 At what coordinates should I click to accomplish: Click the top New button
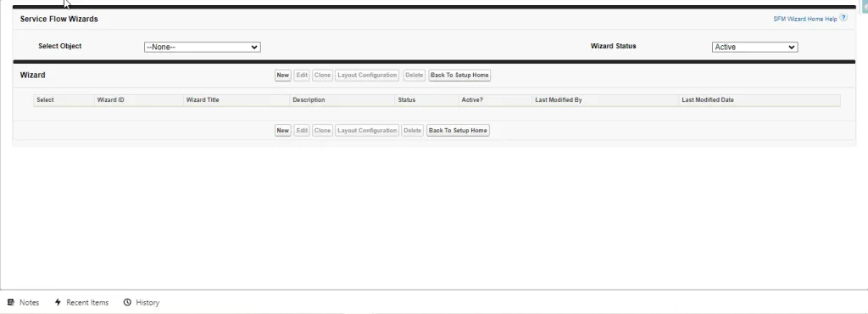pos(283,76)
